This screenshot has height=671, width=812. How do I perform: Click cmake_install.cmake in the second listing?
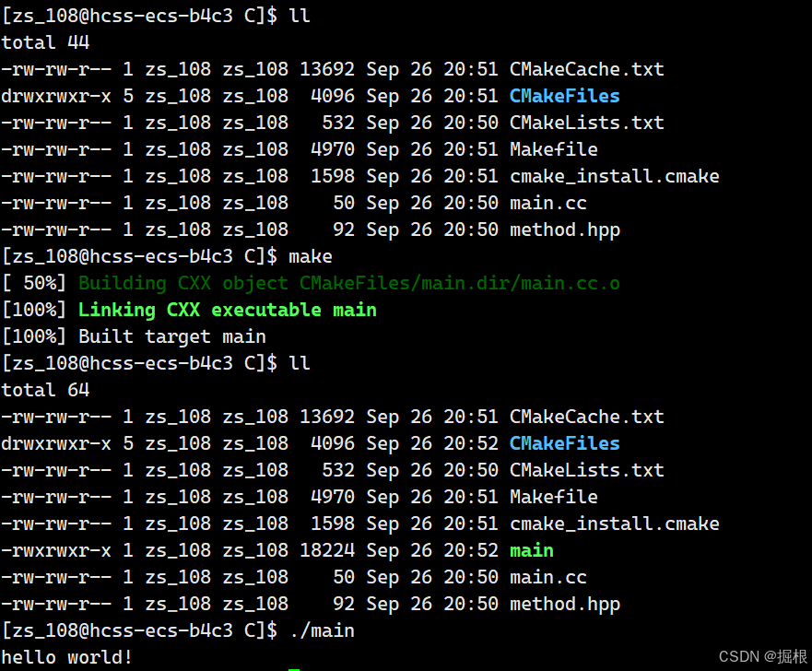click(x=614, y=524)
